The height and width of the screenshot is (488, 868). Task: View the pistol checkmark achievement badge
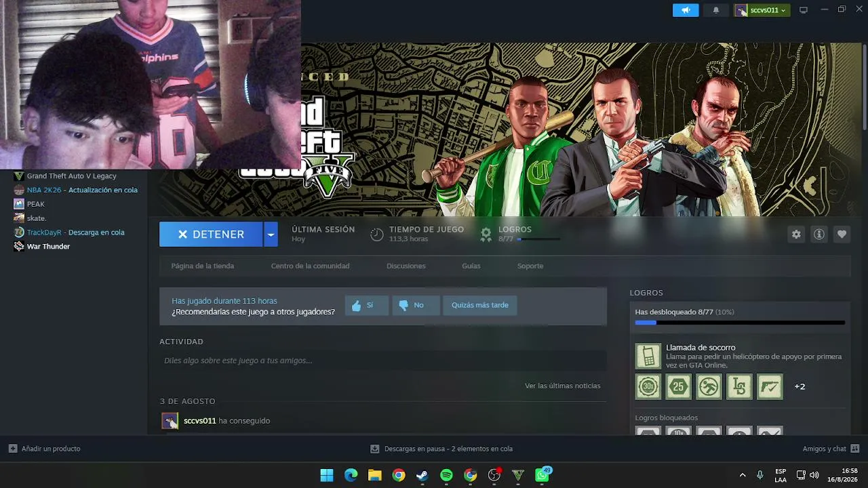pyautogui.click(x=770, y=386)
